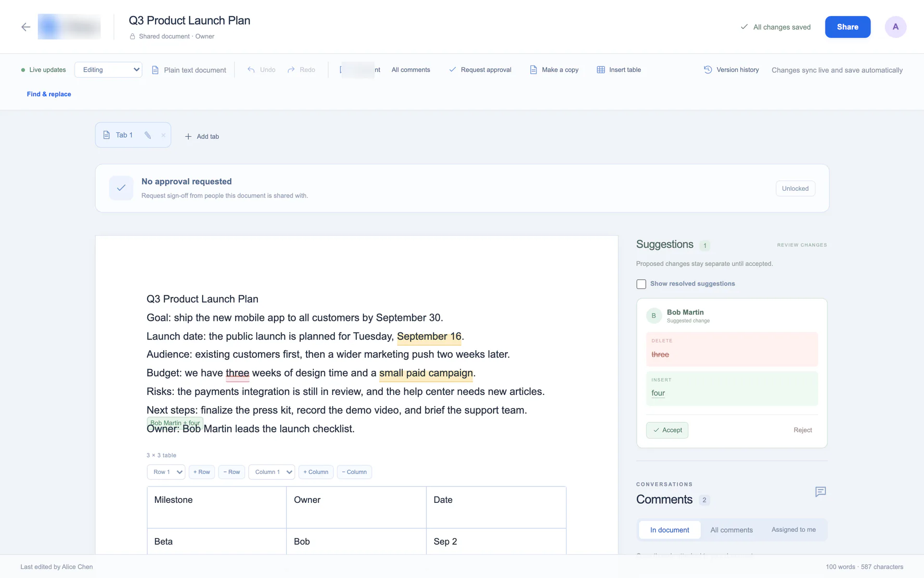Go back using the left arrow icon

[x=26, y=27]
